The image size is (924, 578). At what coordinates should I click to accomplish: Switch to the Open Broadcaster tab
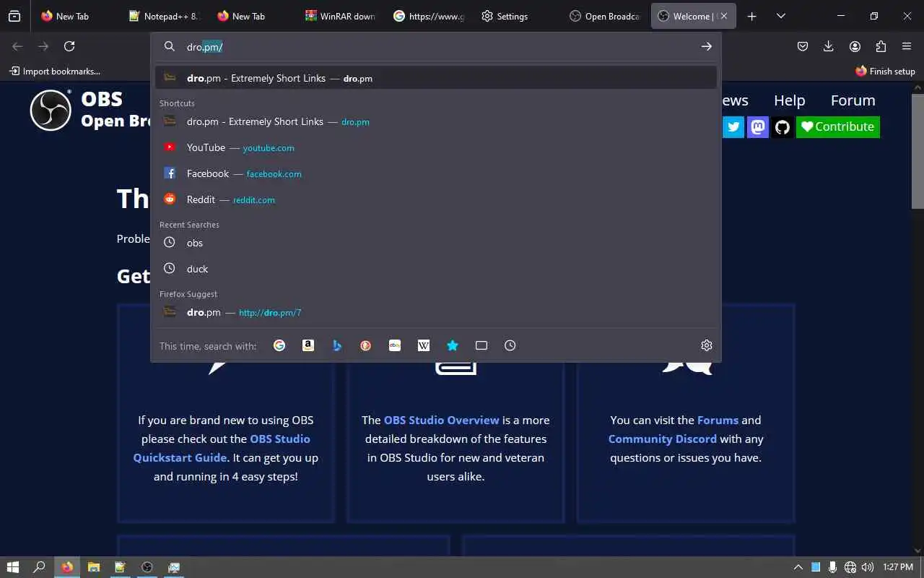point(605,16)
